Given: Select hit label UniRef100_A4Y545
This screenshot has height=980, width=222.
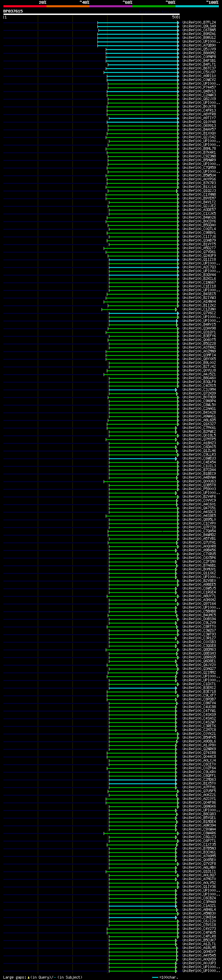Looking at the screenshot, I should [199, 956].
